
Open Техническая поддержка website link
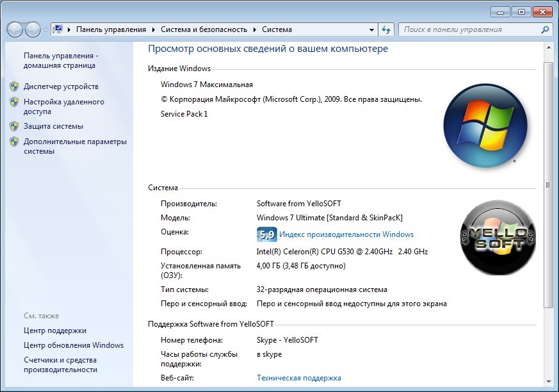click(299, 378)
